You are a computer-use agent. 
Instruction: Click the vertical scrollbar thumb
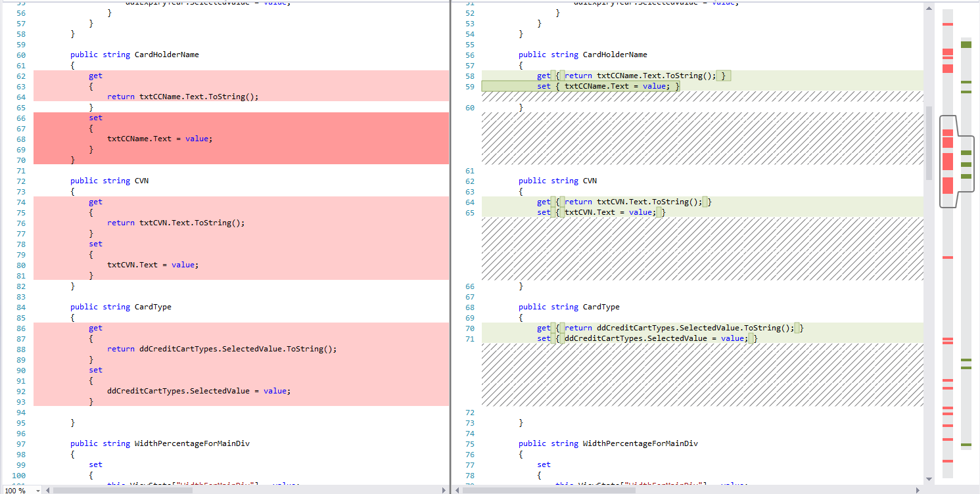929,143
